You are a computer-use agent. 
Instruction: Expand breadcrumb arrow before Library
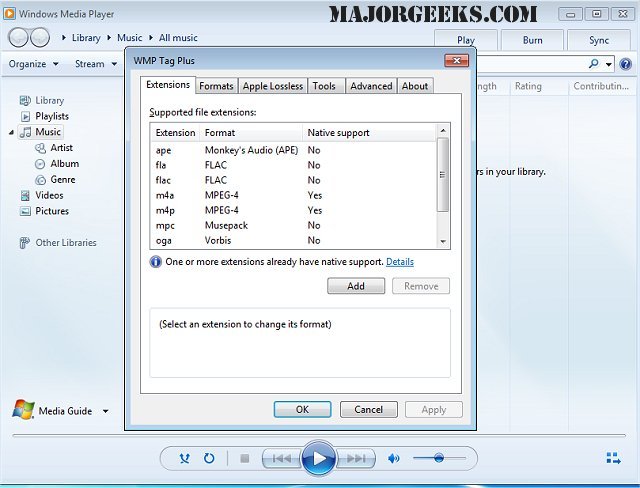[64, 38]
